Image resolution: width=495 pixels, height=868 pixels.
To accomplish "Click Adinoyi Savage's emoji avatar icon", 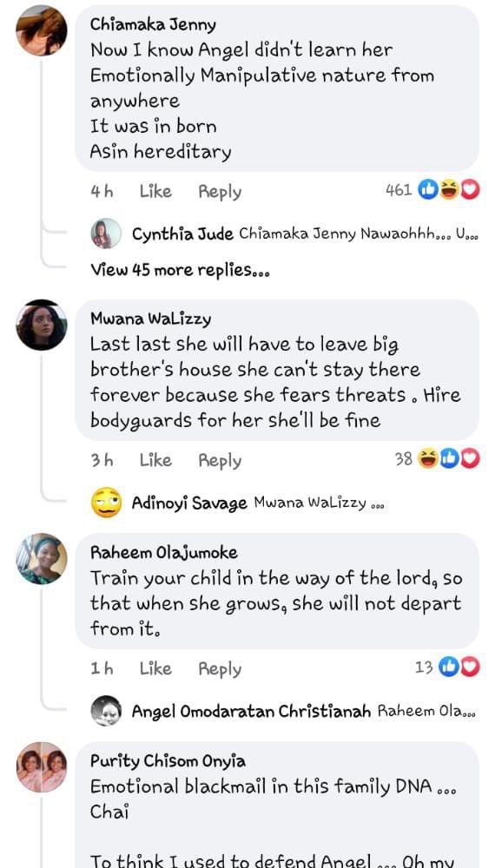I will click(106, 503).
